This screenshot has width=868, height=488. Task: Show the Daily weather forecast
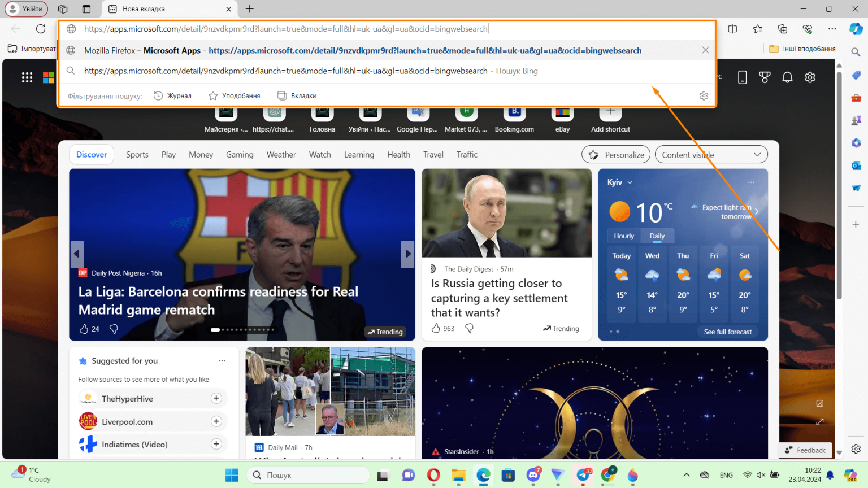pos(657,236)
